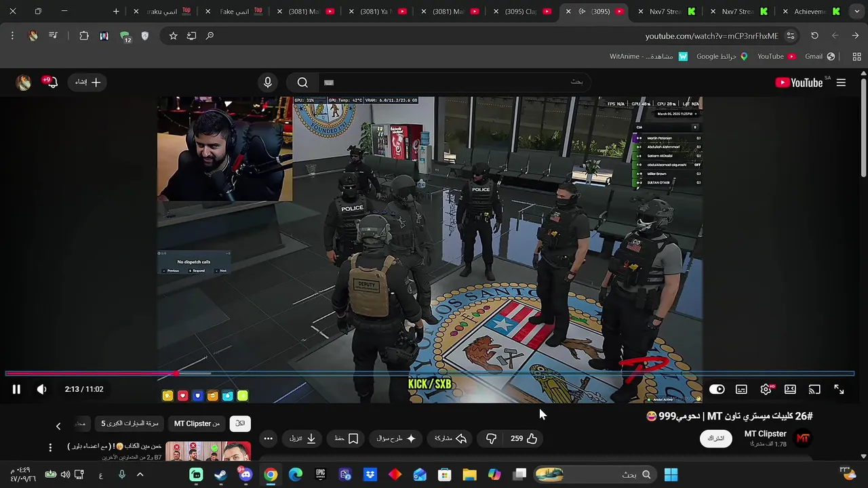Image resolution: width=868 pixels, height=488 pixels.
Task: Open site information icon in address bar
Action: 791,36
